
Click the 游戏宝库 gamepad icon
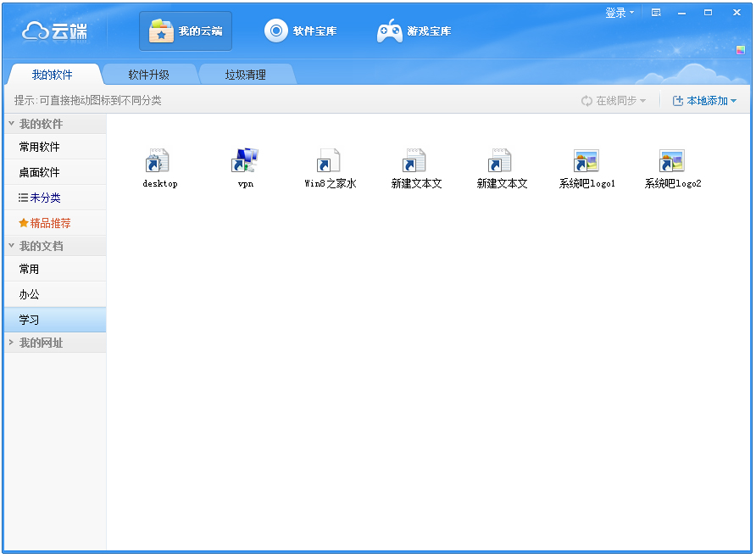(390, 31)
